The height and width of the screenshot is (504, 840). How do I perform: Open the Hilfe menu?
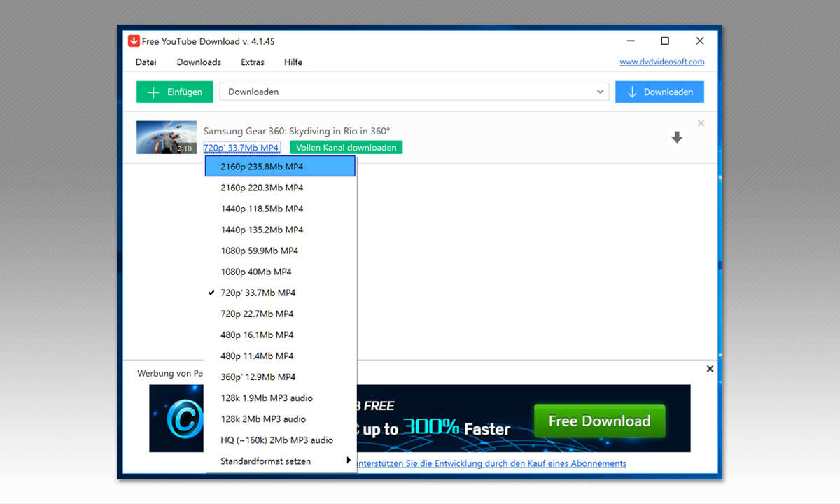coord(293,62)
